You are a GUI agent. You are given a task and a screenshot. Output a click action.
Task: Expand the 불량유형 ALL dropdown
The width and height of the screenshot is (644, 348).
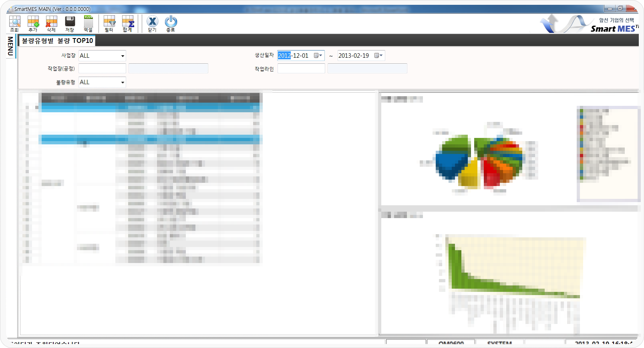coord(123,83)
